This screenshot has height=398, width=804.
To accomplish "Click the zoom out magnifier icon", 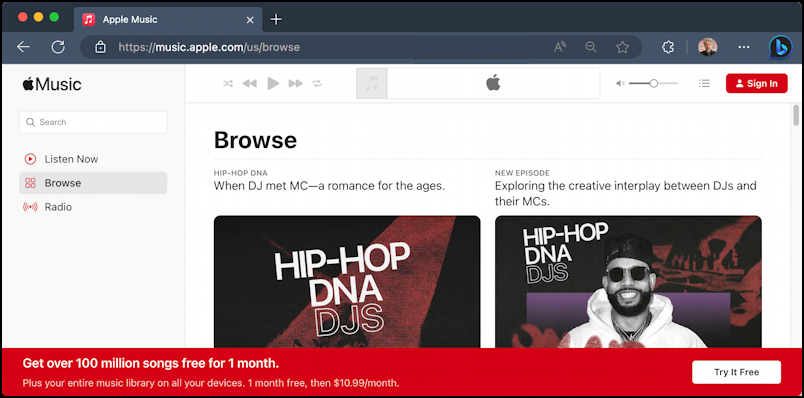I will click(x=591, y=47).
